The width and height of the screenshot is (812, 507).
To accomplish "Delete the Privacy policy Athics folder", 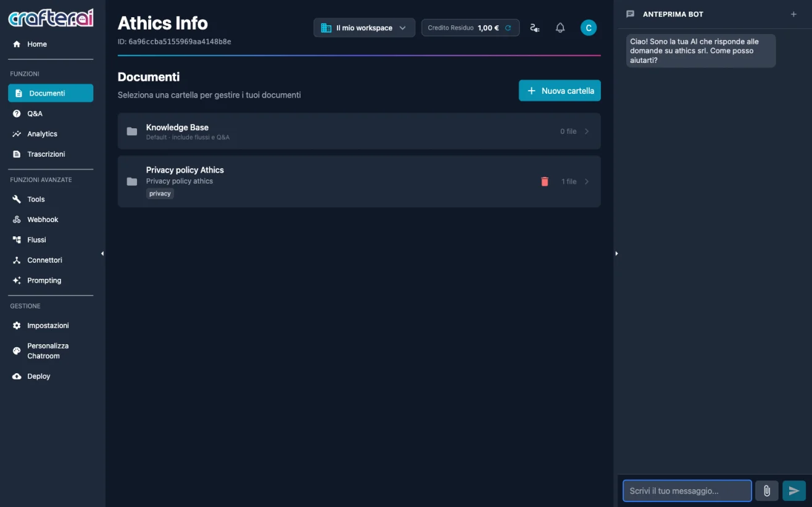I will click(545, 181).
